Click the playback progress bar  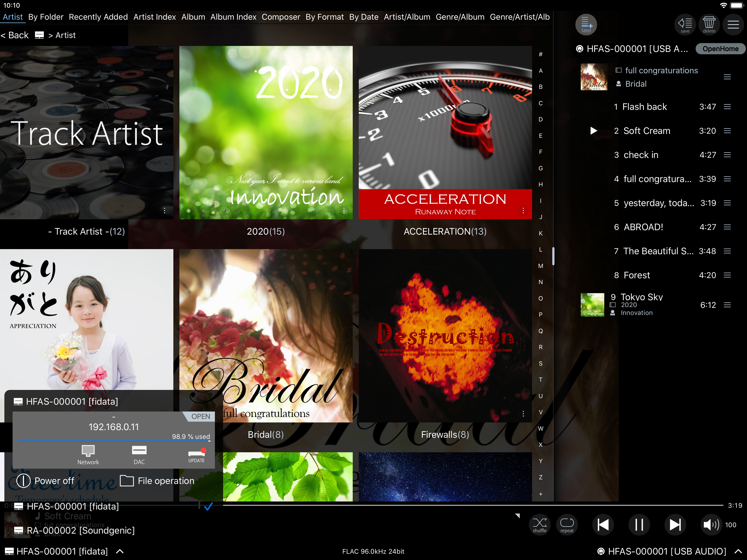pos(473,505)
